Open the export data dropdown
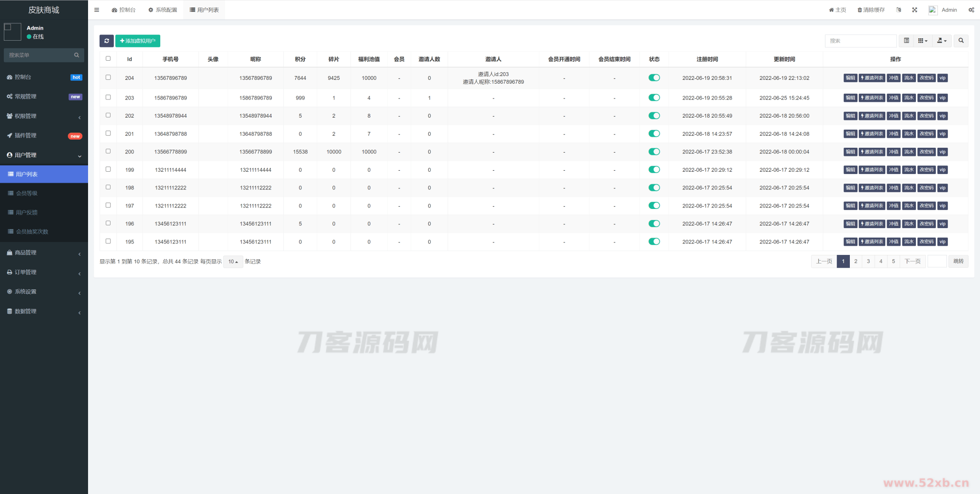The width and height of the screenshot is (980, 494). pos(941,41)
